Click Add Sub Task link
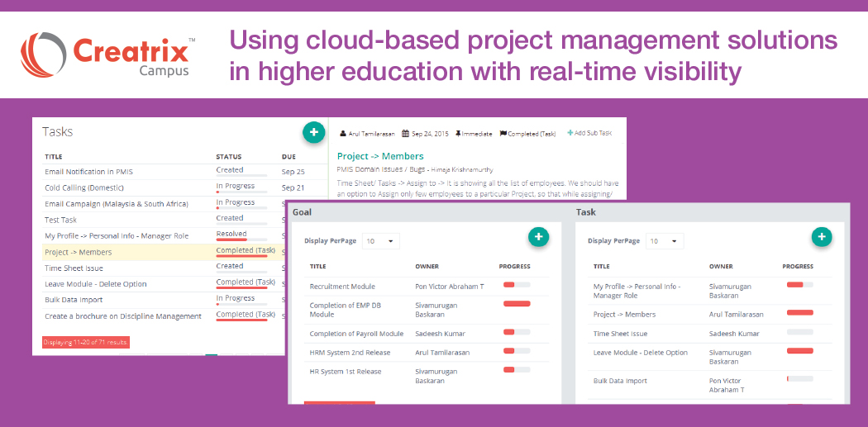868x427 pixels. click(589, 133)
